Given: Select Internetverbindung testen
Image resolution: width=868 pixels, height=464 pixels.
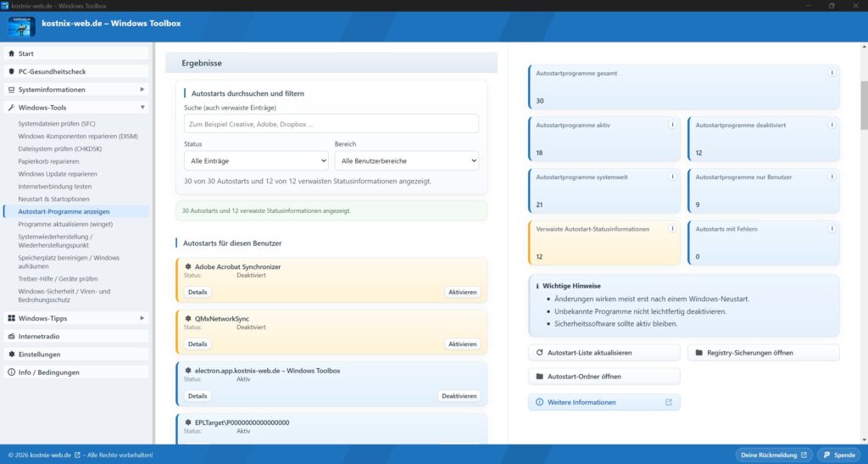Looking at the screenshot, I should point(55,187).
